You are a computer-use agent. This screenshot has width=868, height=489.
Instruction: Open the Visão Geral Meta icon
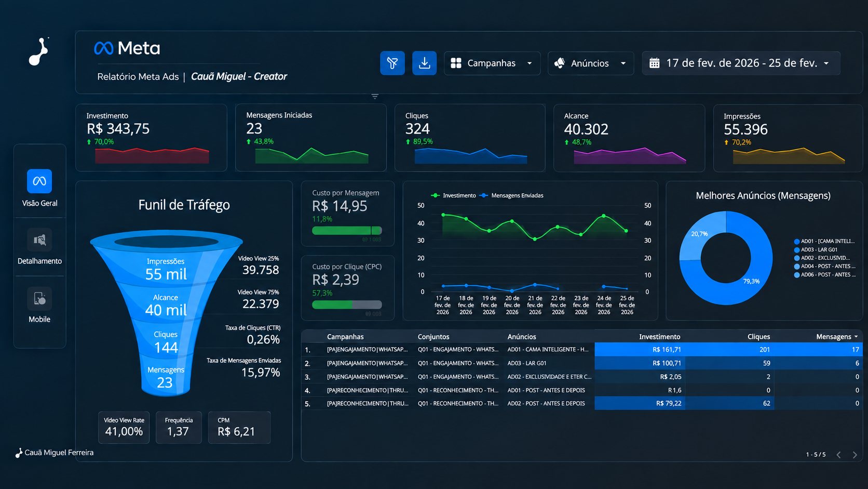pyautogui.click(x=39, y=181)
